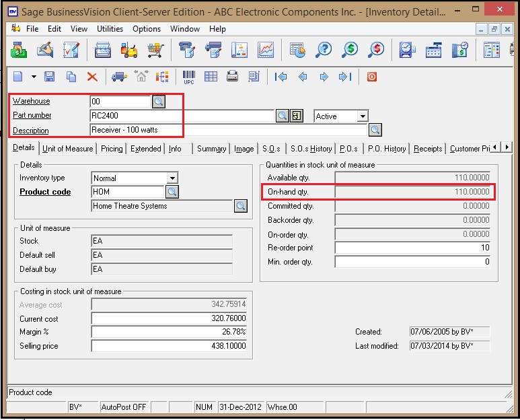Click the hand writing cheque icon

coord(45,50)
